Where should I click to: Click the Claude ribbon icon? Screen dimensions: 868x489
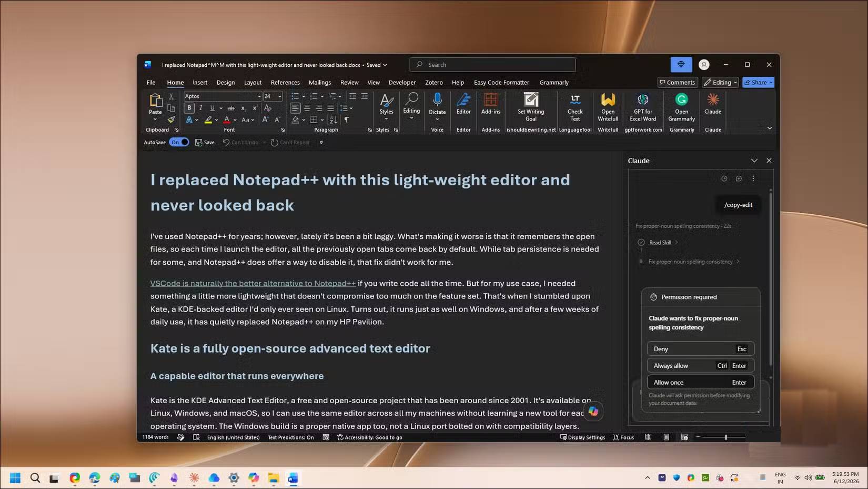pyautogui.click(x=713, y=104)
